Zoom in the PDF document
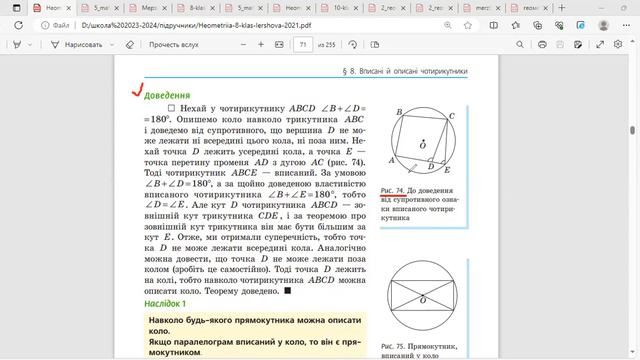 261,44
